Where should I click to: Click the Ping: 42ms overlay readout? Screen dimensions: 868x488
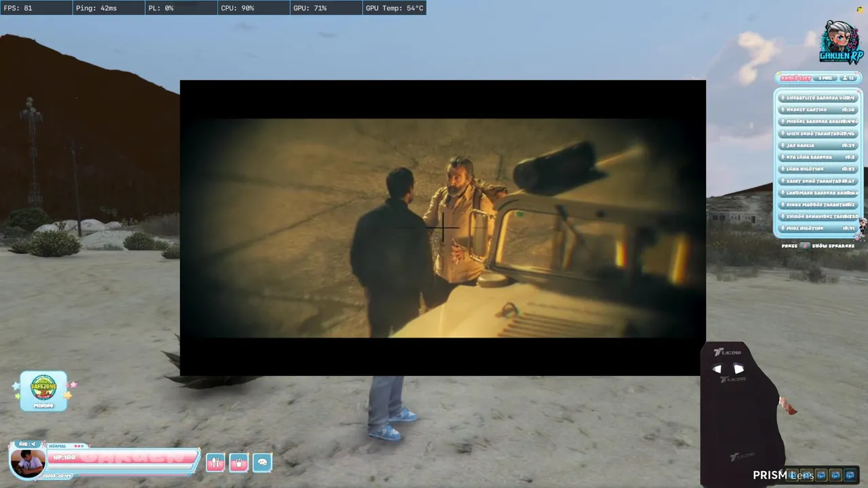108,8
